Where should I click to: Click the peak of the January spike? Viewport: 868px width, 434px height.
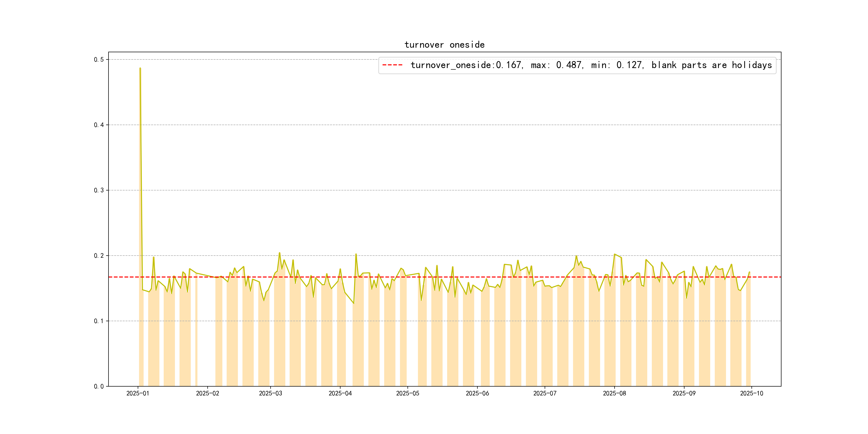tap(140, 68)
